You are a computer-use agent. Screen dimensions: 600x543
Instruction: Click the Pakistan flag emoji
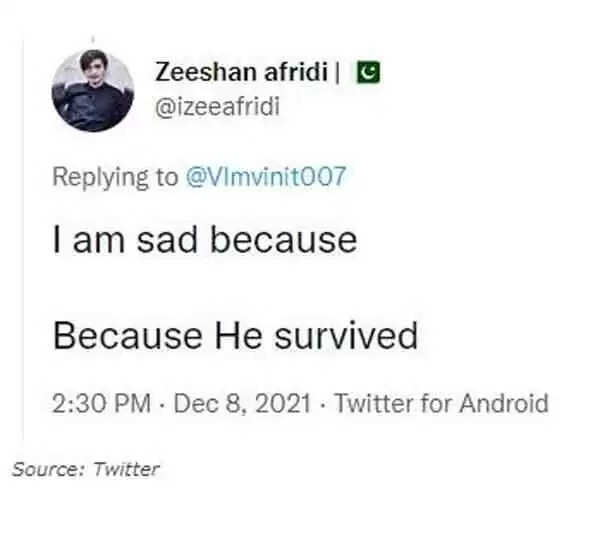(x=368, y=72)
